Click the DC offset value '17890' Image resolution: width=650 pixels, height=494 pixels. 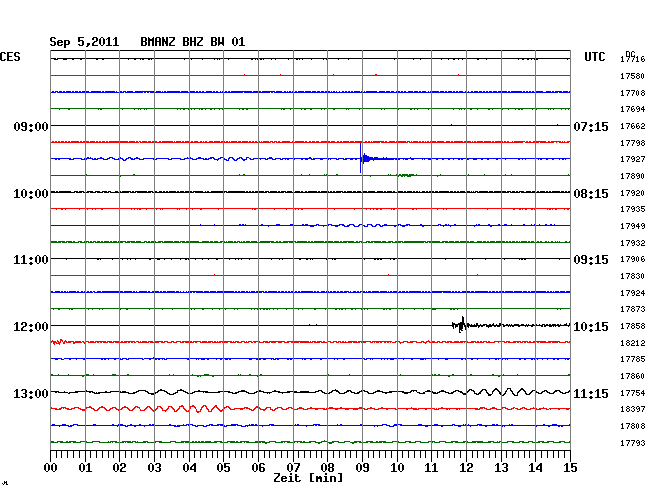633,176
